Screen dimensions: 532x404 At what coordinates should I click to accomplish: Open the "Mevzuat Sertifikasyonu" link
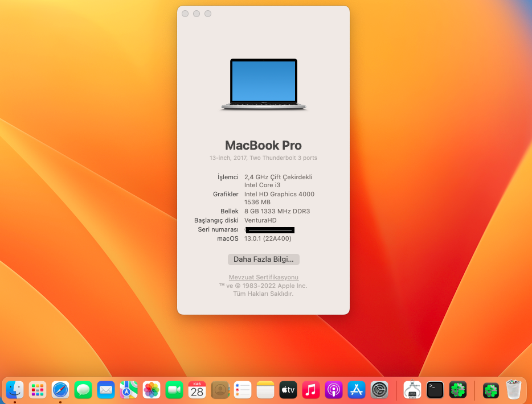(263, 277)
